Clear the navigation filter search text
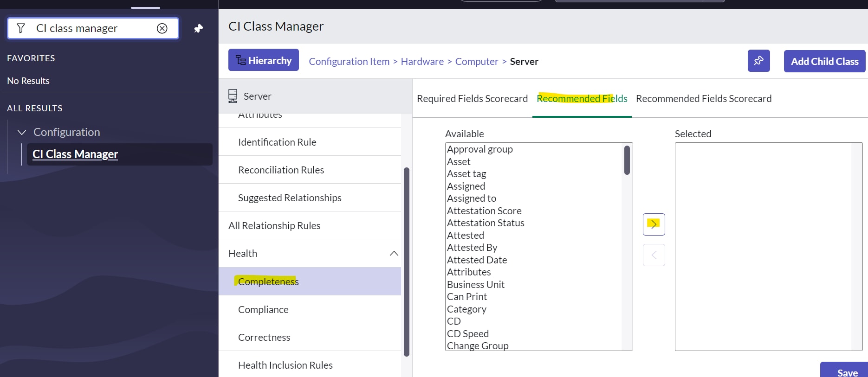Screen dimensions: 868x377 coord(162,28)
